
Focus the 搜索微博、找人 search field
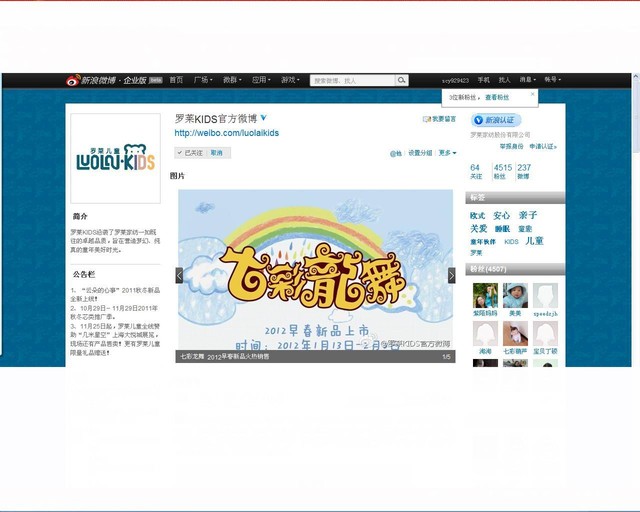[352, 80]
